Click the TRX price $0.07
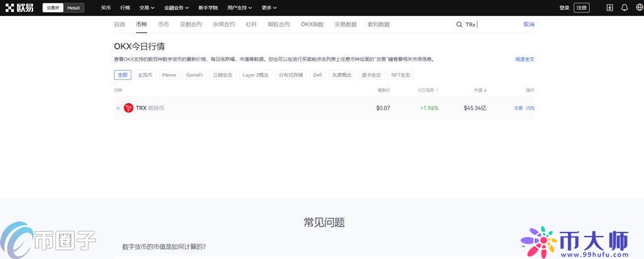This screenshot has width=644, height=259. pos(383,108)
